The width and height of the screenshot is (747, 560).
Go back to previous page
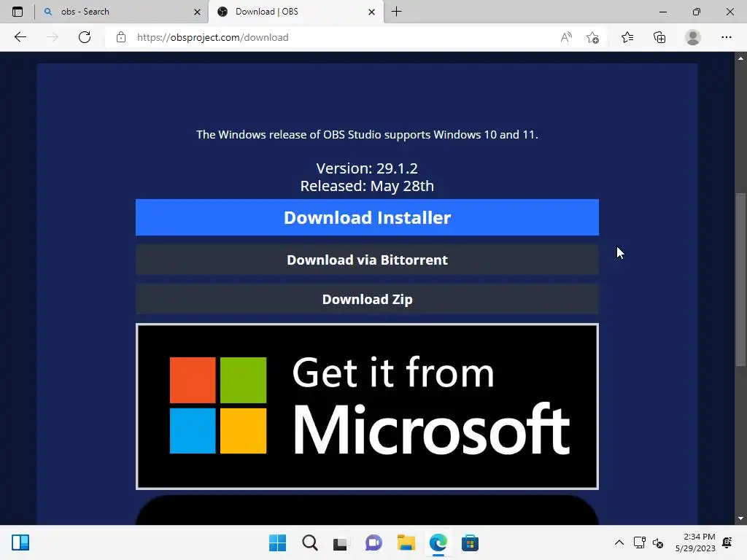[x=20, y=37]
